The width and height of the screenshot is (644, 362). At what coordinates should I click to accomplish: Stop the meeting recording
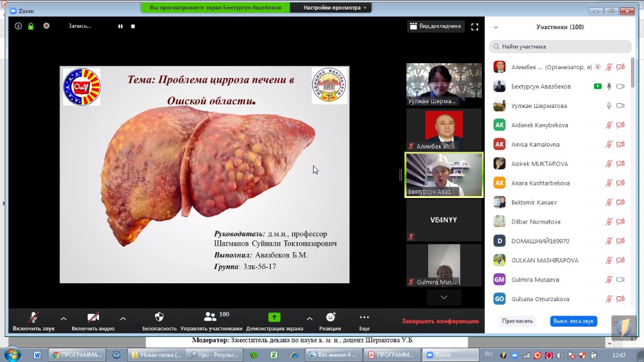click(x=133, y=26)
